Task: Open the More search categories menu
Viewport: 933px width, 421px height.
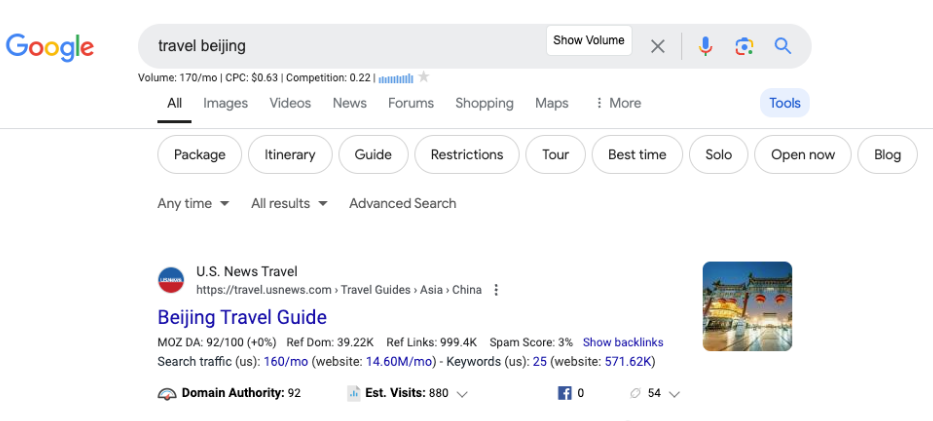Action: point(617,103)
